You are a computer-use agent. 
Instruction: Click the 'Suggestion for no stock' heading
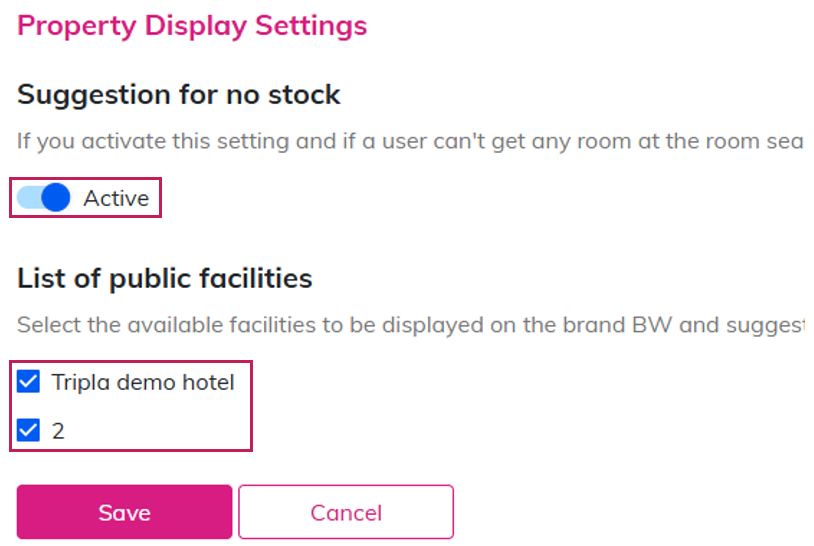[x=179, y=95]
